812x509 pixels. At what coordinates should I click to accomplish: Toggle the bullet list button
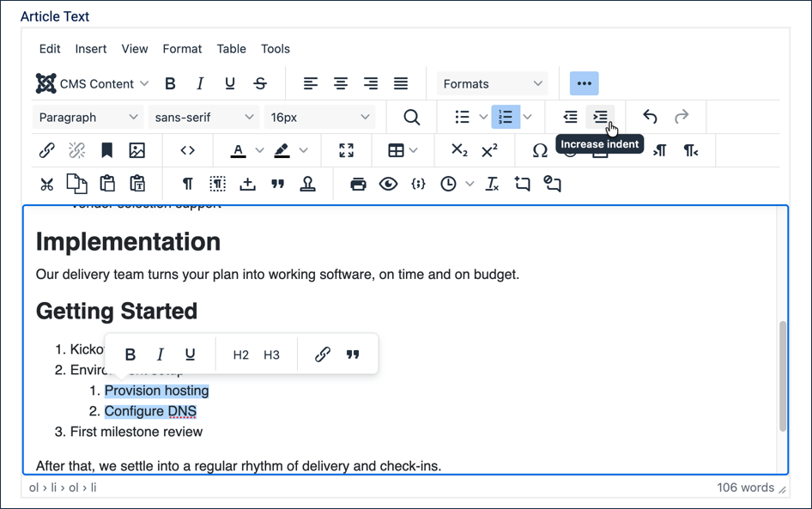pyautogui.click(x=462, y=117)
